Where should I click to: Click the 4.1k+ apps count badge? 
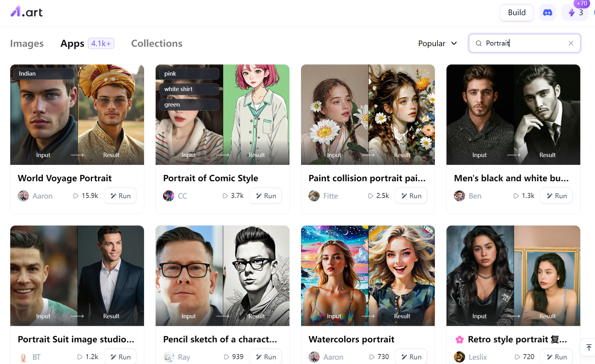(x=101, y=43)
